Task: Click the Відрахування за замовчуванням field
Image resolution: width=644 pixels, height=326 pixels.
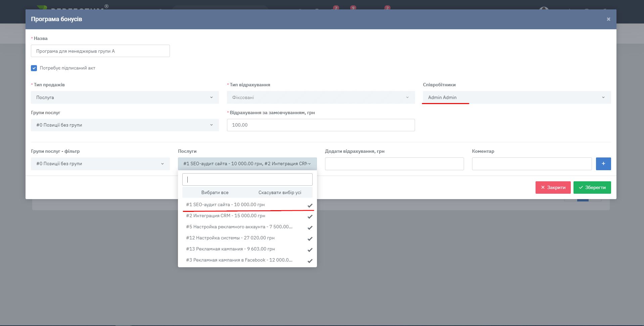Action: click(x=321, y=125)
